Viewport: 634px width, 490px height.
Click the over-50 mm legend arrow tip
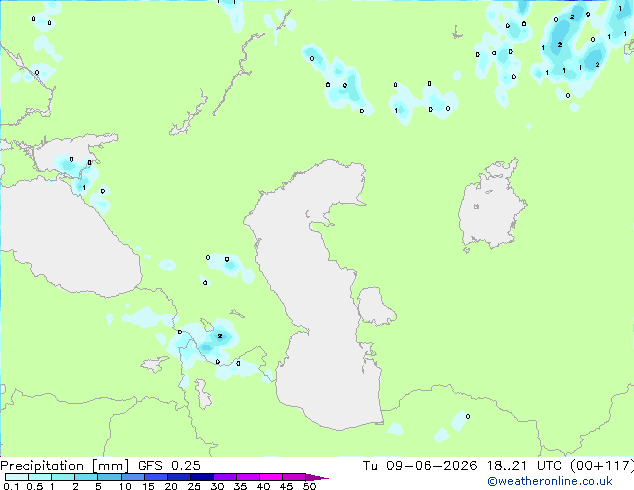(317, 477)
